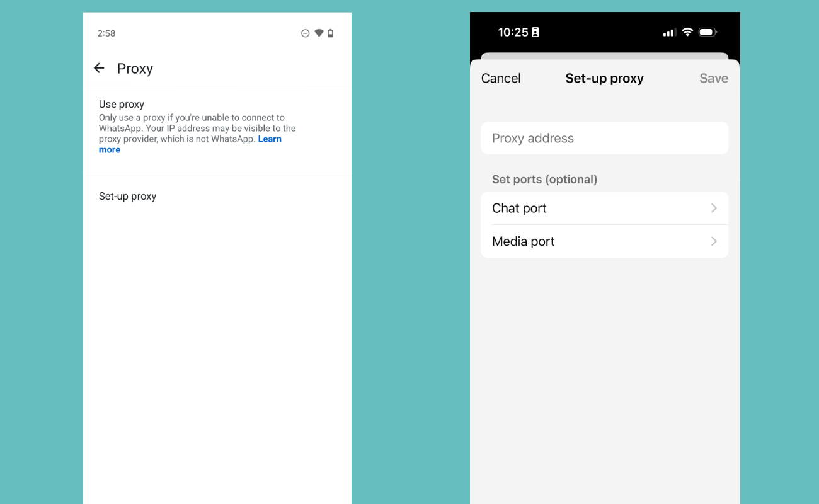
Task: Tap Save on Set-up proxy sheet
Action: pyautogui.click(x=714, y=78)
